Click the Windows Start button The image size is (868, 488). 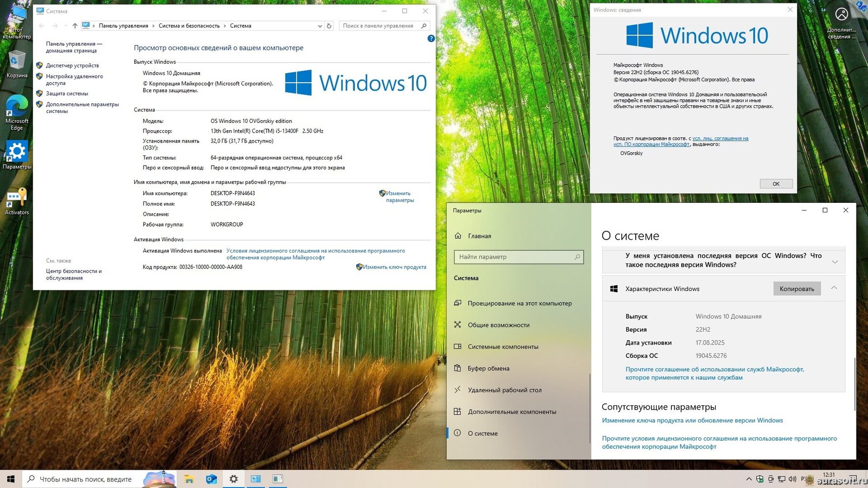click(11, 479)
